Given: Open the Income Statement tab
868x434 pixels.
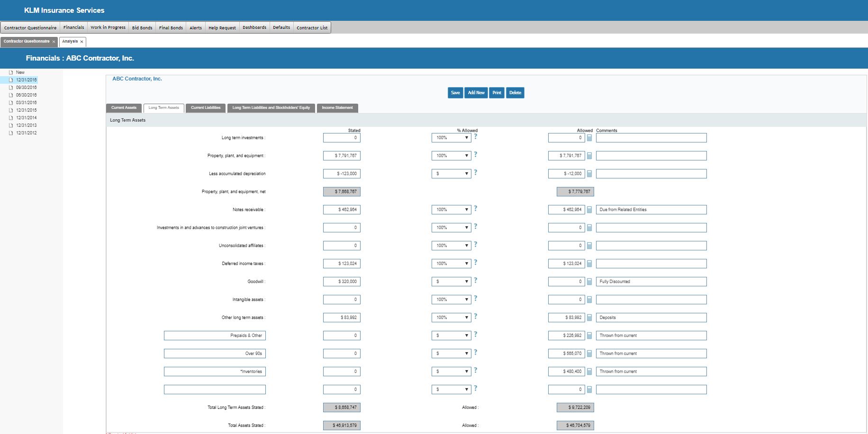Looking at the screenshot, I should tap(337, 108).
